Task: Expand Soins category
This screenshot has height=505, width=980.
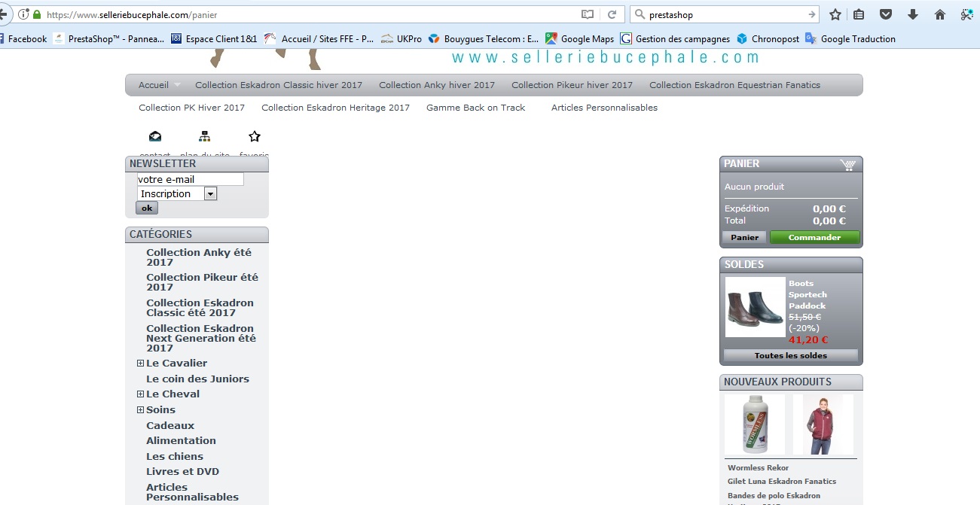Action: (140, 409)
